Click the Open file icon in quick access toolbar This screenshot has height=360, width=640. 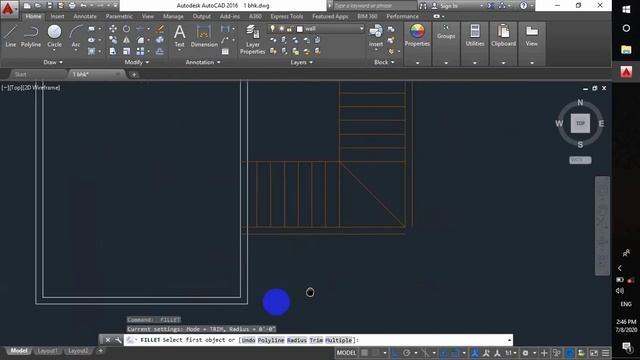[x=38, y=6]
